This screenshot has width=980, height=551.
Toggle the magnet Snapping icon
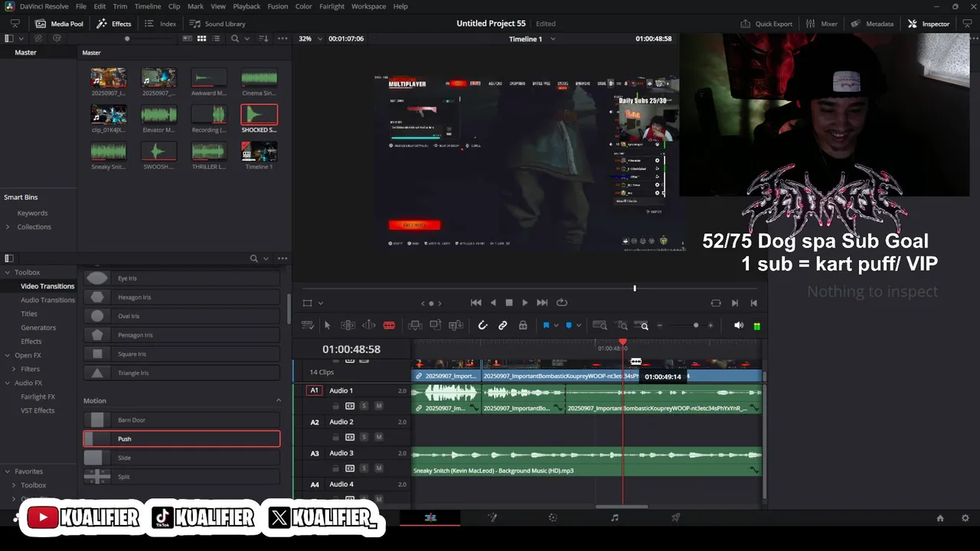coord(482,325)
